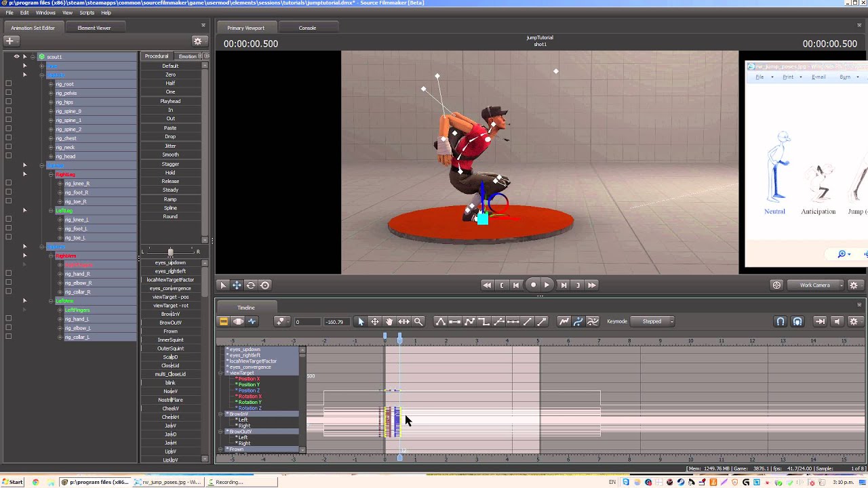The height and width of the screenshot is (488, 868).
Task: Open the Emotion presets tab
Action: (x=187, y=56)
